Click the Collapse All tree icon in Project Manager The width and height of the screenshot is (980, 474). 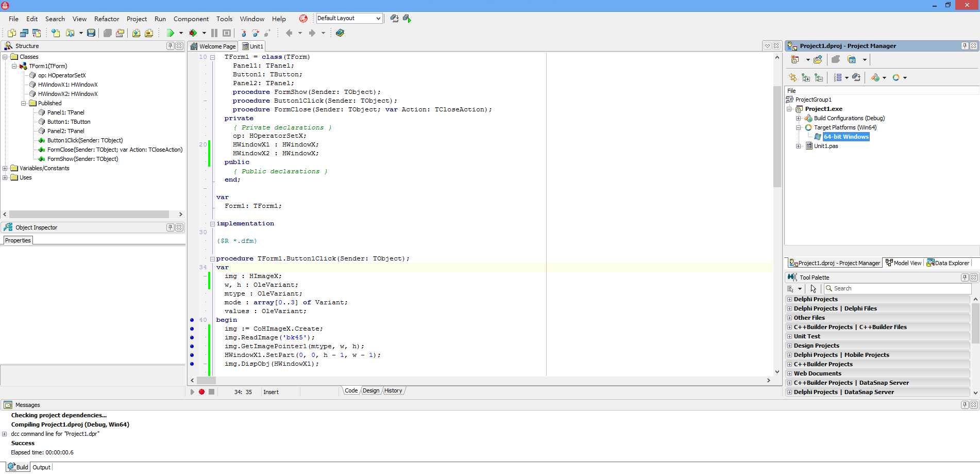[819, 77]
